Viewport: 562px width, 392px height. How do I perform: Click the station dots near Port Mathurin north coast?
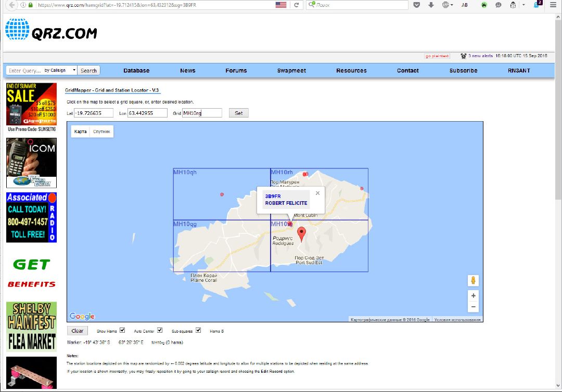(305, 174)
